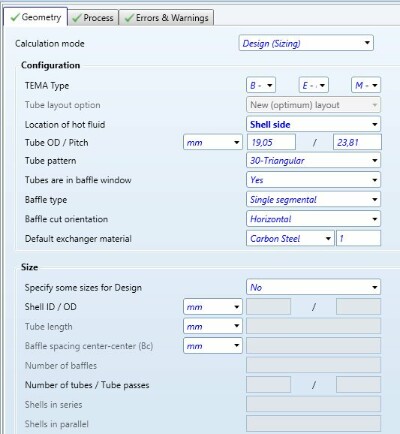Expand the TEMA front head type B dropdown
This screenshot has height=434, width=400.
pos(261,86)
